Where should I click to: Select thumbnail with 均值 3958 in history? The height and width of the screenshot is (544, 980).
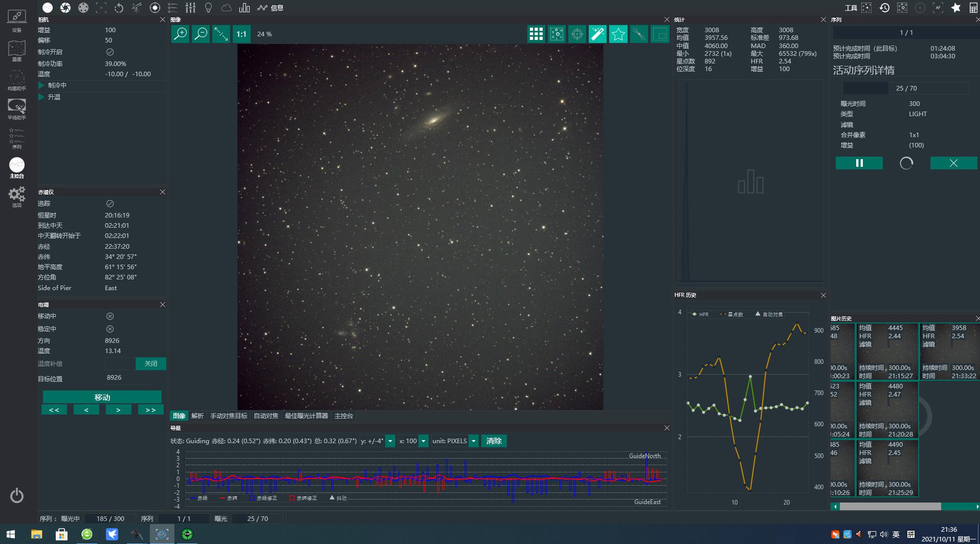pos(950,352)
